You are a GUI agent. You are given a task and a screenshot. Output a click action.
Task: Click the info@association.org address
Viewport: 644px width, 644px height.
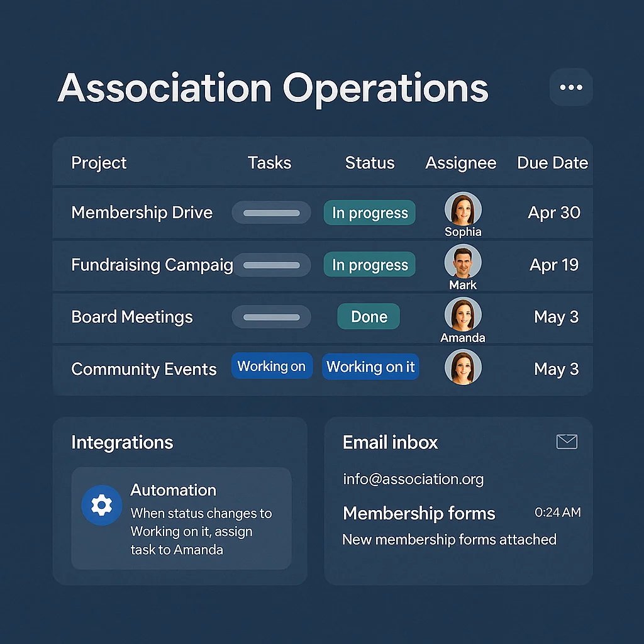point(413,479)
